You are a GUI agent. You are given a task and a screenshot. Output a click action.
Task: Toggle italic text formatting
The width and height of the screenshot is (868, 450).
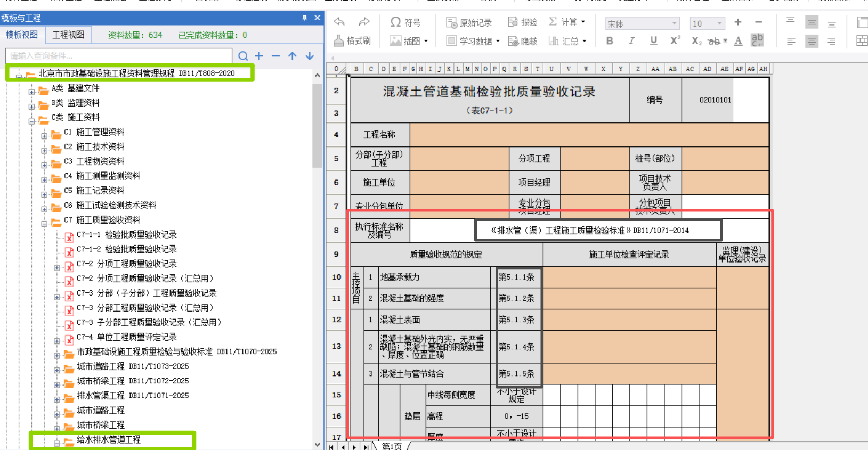click(631, 41)
